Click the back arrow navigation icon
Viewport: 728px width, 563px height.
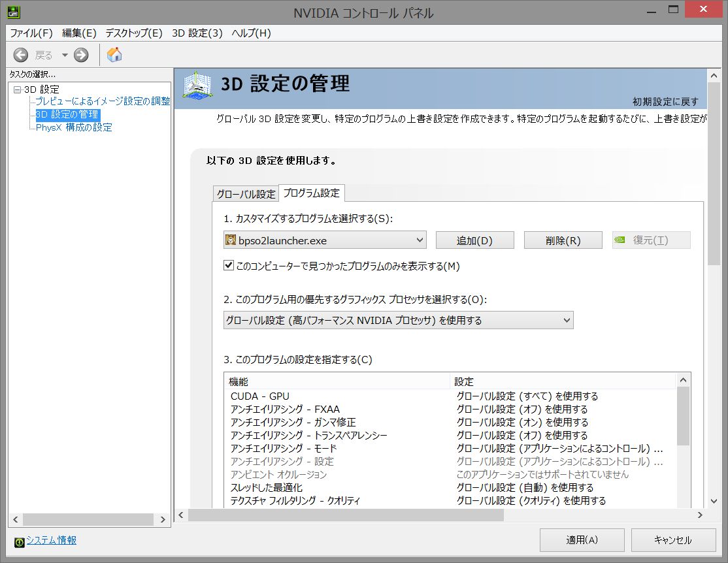(x=20, y=56)
